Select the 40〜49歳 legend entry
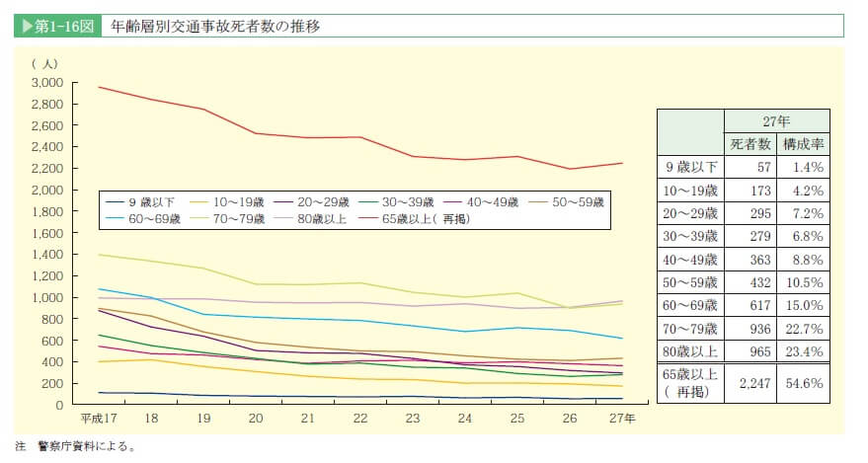868x463 pixels. (481, 202)
